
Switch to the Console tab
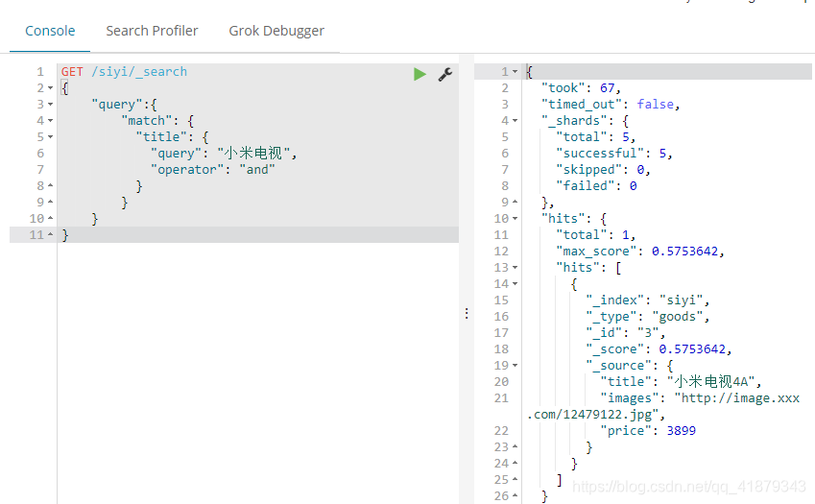(50, 31)
